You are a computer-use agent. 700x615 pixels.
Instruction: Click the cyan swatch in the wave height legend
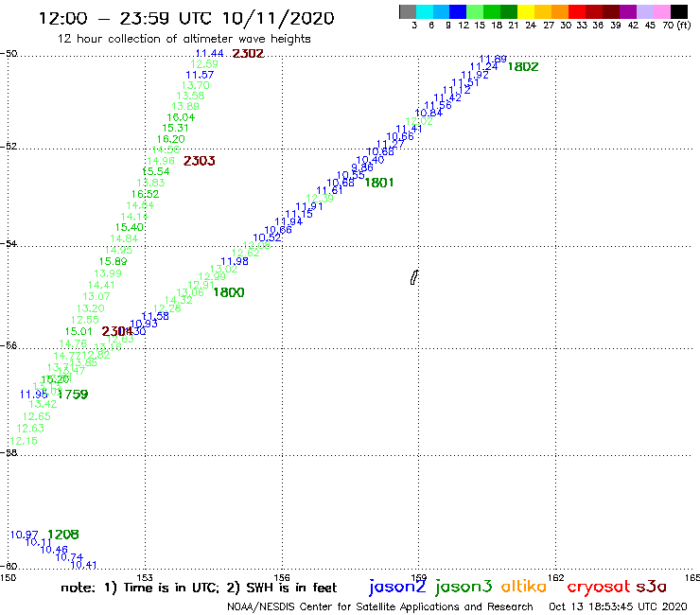click(424, 11)
